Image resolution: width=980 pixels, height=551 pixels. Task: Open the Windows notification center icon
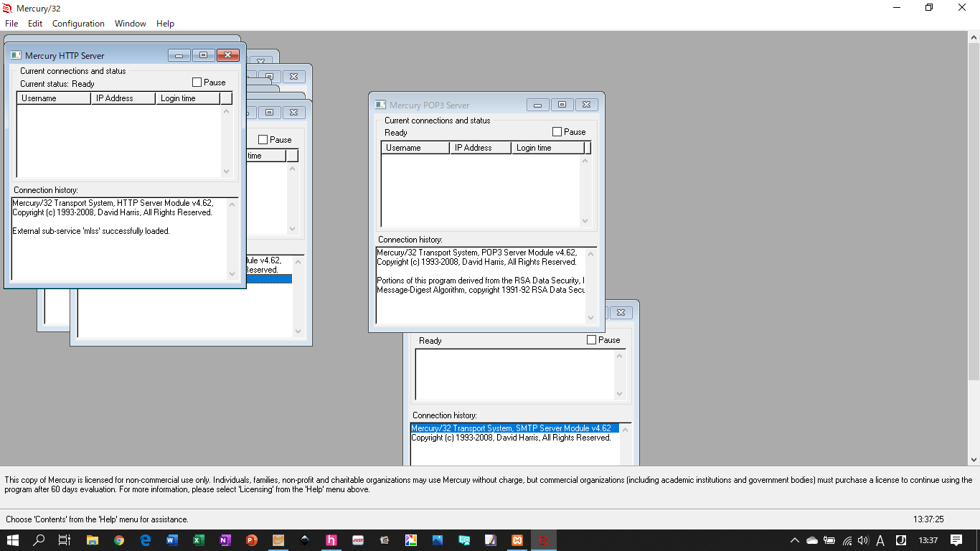point(956,540)
